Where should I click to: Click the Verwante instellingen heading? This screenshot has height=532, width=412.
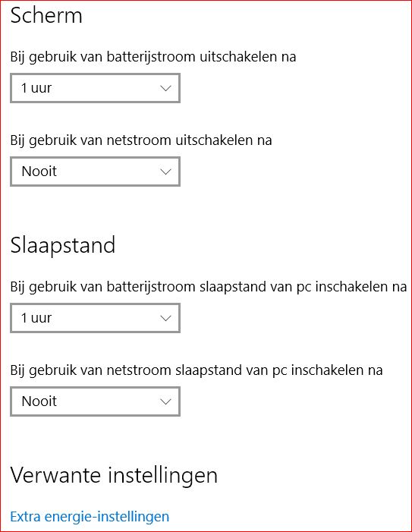(114, 475)
